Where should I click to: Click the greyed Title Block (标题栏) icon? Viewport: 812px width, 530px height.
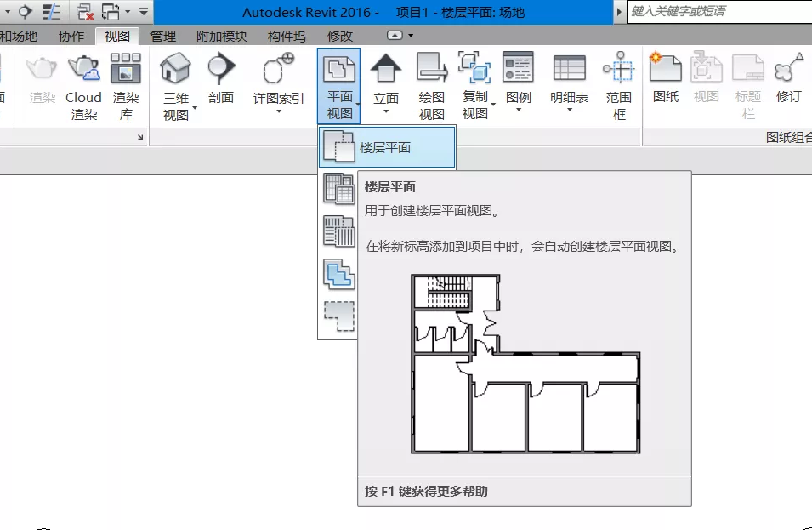[747, 68]
